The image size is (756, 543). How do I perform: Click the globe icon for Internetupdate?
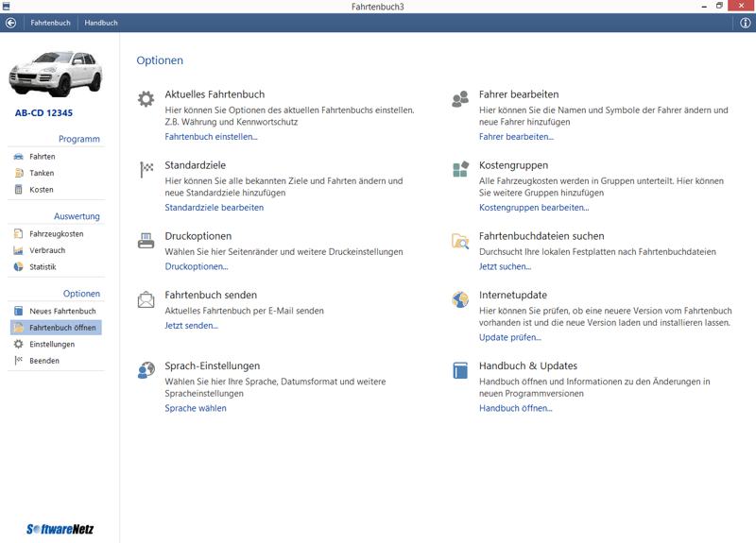(x=460, y=300)
